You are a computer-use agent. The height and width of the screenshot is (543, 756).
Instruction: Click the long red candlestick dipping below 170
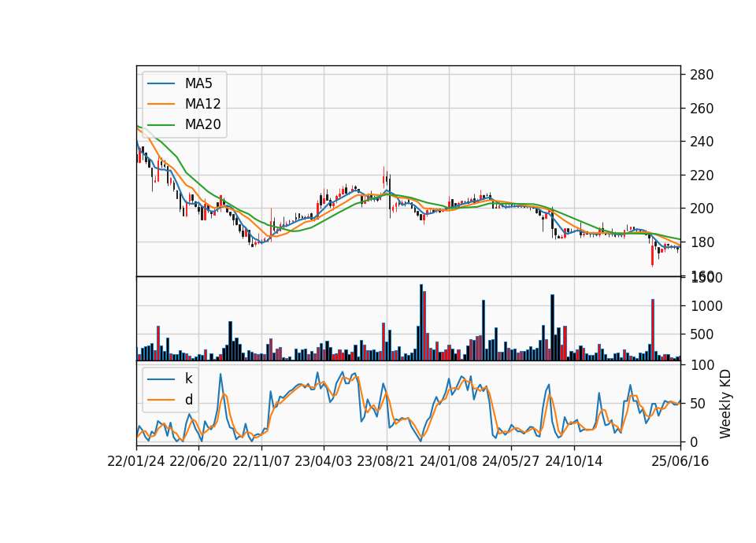652,254
